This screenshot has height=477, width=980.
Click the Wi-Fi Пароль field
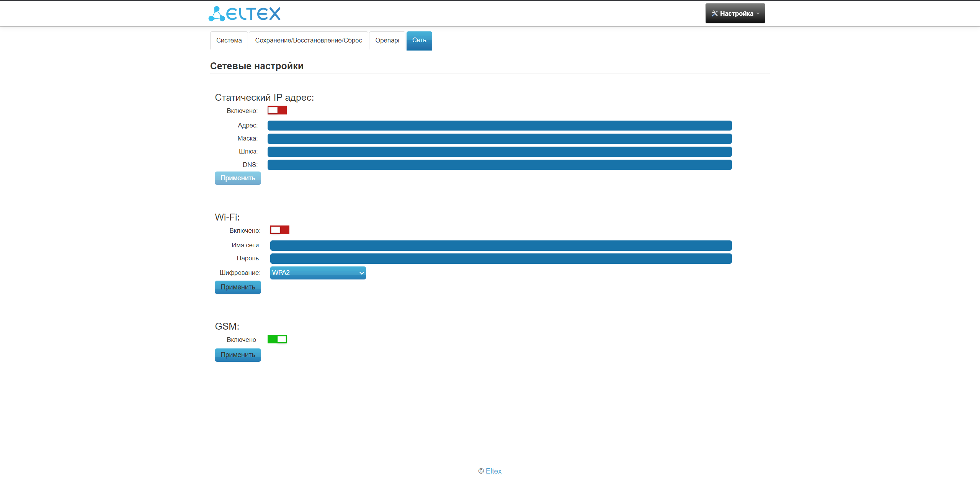(x=501, y=258)
